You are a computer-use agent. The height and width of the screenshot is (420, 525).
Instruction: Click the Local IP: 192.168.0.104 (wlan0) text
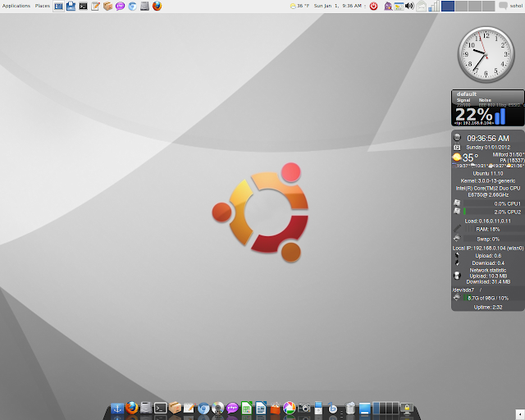(488, 249)
